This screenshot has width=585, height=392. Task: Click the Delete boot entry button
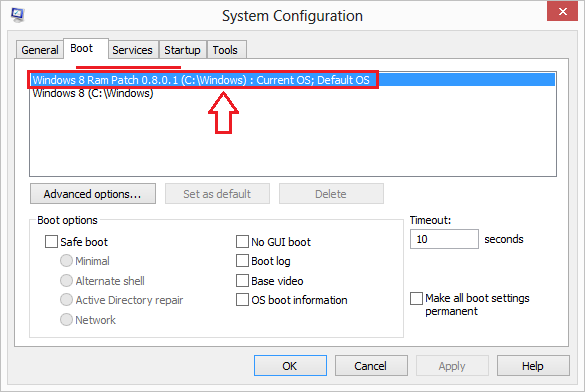(331, 194)
